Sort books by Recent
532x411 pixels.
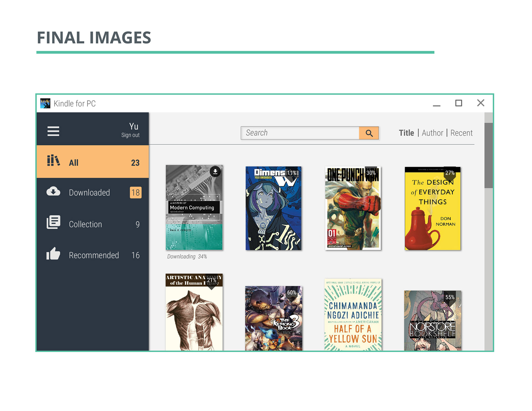pos(461,133)
